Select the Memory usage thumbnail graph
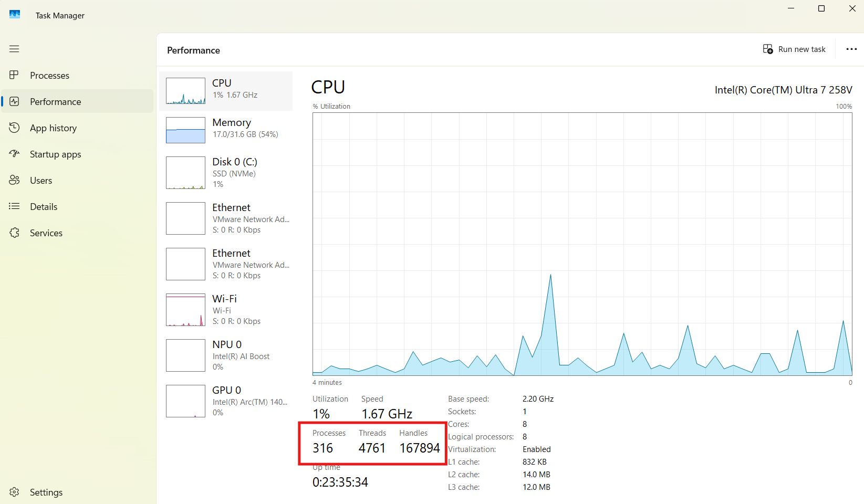The image size is (864, 504). [x=185, y=130]
